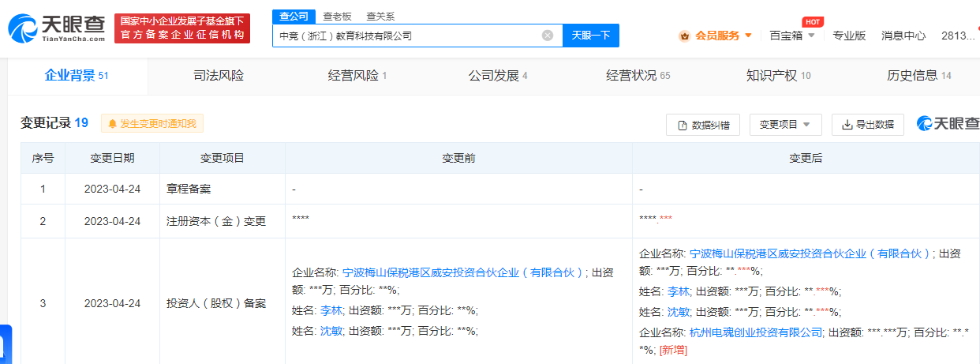Click the 数据纠错 button
Screen dimensions: 980x364
coord(703,125)
